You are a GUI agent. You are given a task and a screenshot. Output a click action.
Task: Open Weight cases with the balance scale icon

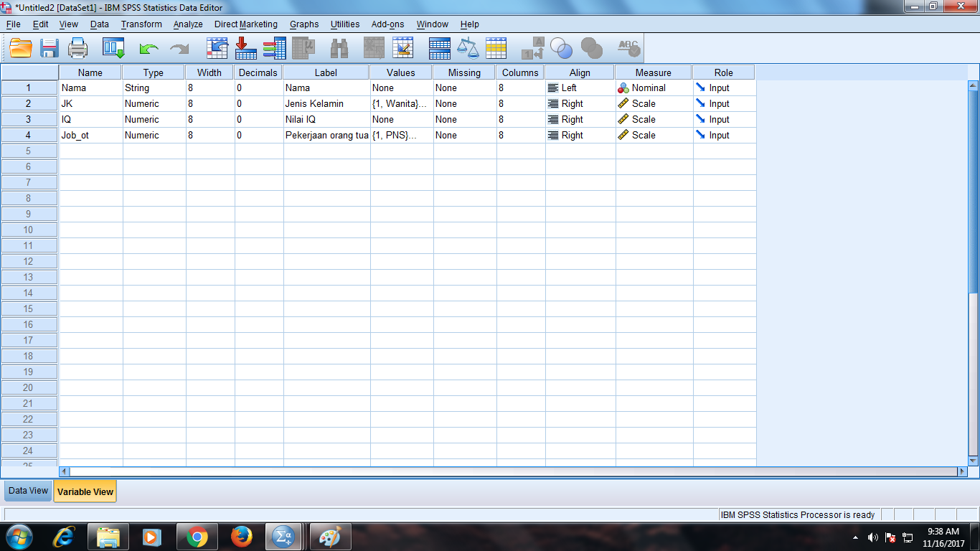tap(468, 48)
